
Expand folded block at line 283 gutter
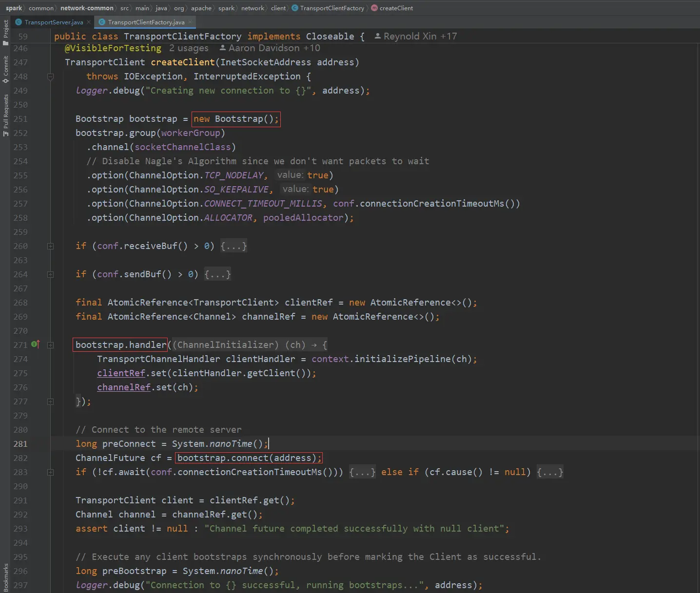tap(50, 472)
